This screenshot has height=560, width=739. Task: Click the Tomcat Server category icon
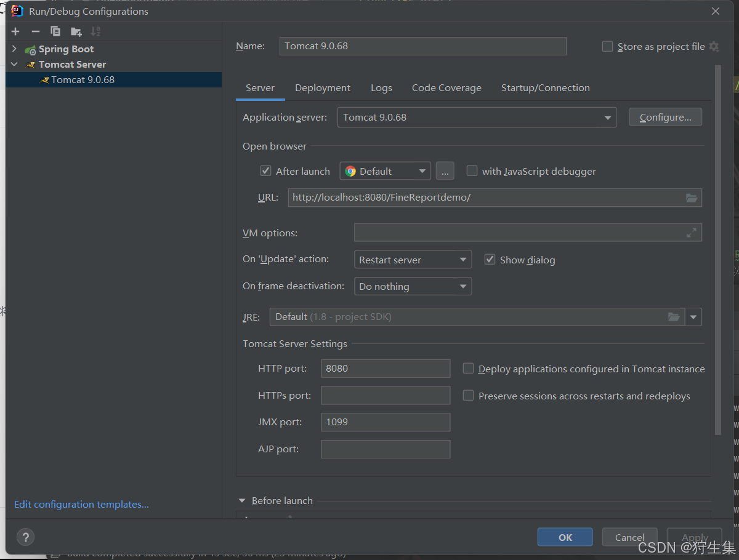coord(30,65)
